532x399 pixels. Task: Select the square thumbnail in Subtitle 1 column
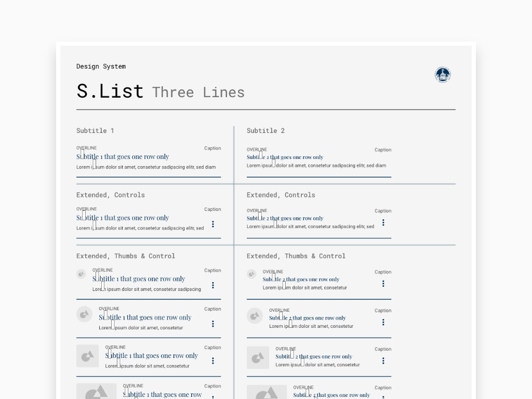(87, 356)
